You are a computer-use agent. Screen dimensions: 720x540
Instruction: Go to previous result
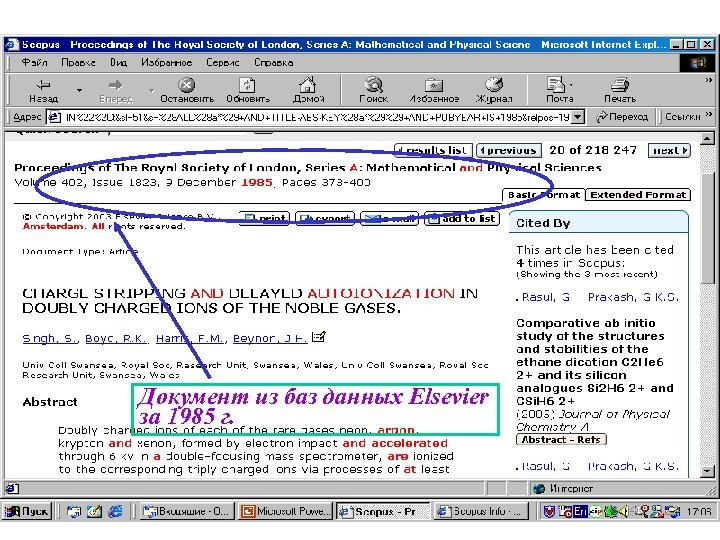pos(509,150)
